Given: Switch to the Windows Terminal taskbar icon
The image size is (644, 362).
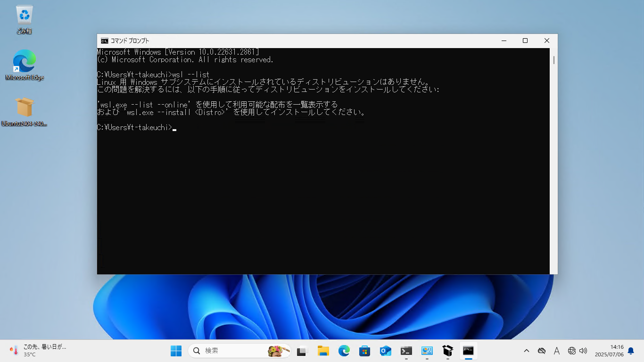Looking at the screenshot, I should coord(406,351).
